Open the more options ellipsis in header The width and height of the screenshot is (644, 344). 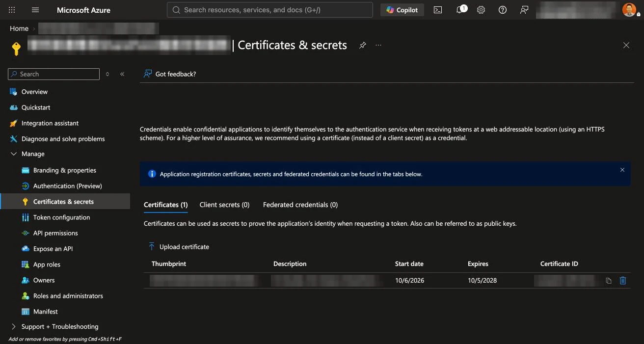coord(378,45)
